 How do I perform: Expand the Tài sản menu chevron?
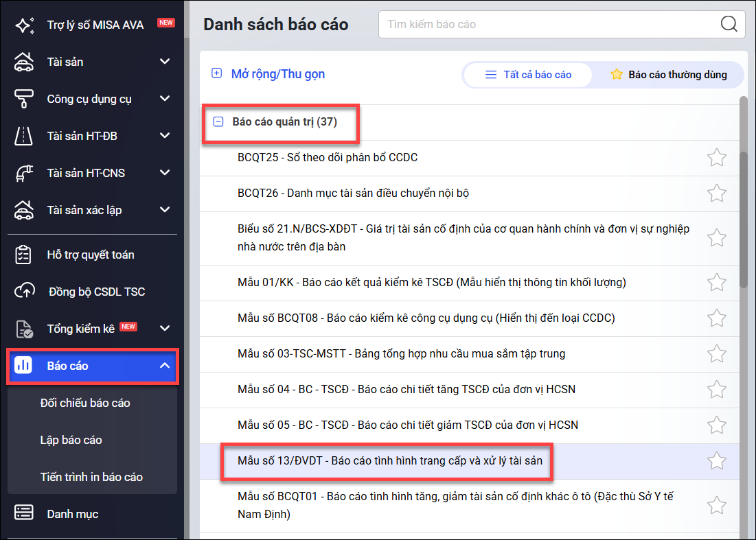165,62
